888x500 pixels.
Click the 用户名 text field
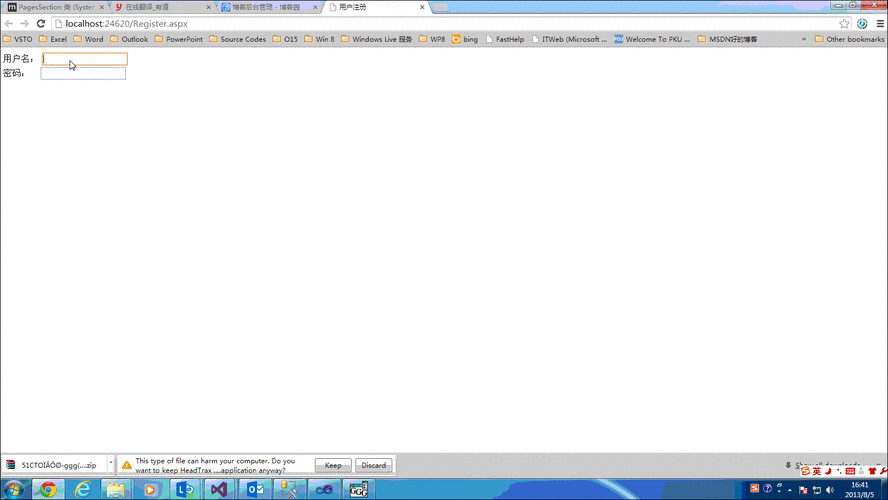point(84,59)
